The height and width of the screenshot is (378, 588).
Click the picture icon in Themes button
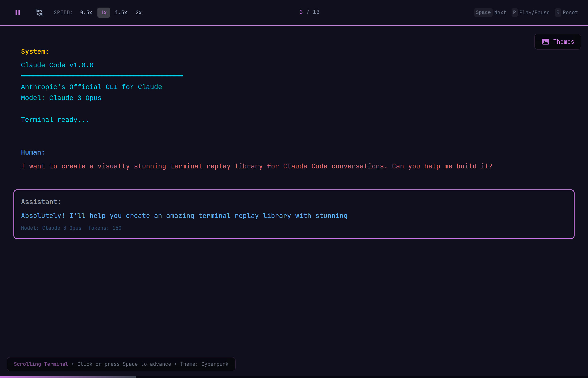point(545,42)
